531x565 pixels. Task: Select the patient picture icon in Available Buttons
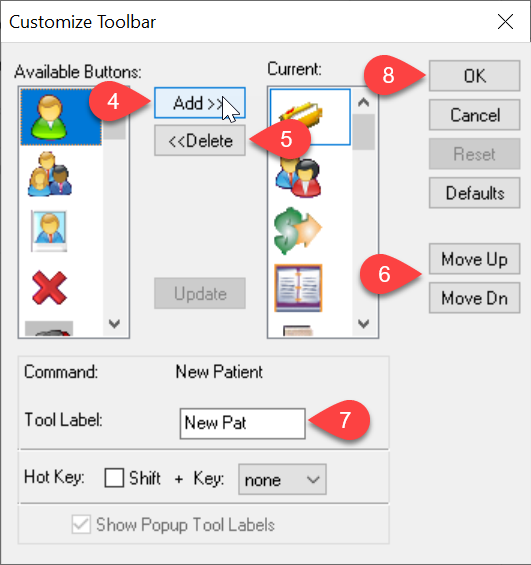pyautogui.click(x=49, y=231)
